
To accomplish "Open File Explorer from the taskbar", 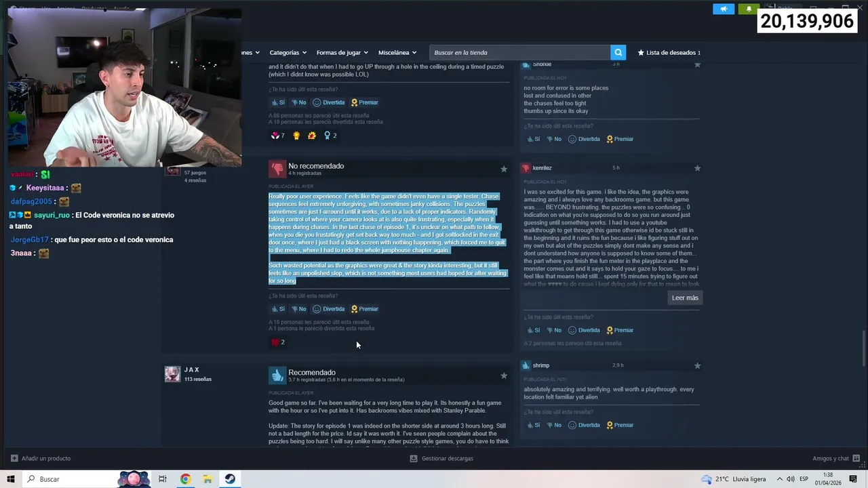I will tap(208, 479).
